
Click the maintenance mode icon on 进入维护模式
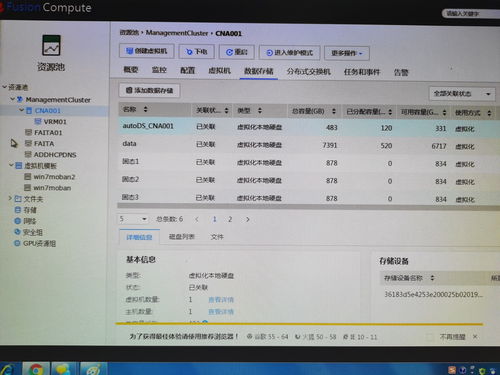coord(269,53)
